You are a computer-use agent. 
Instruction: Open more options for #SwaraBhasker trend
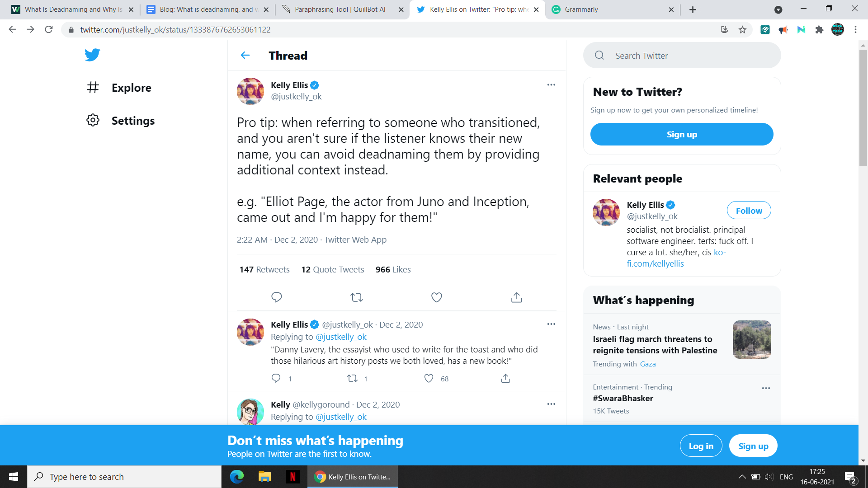click(x=765, y=388)
